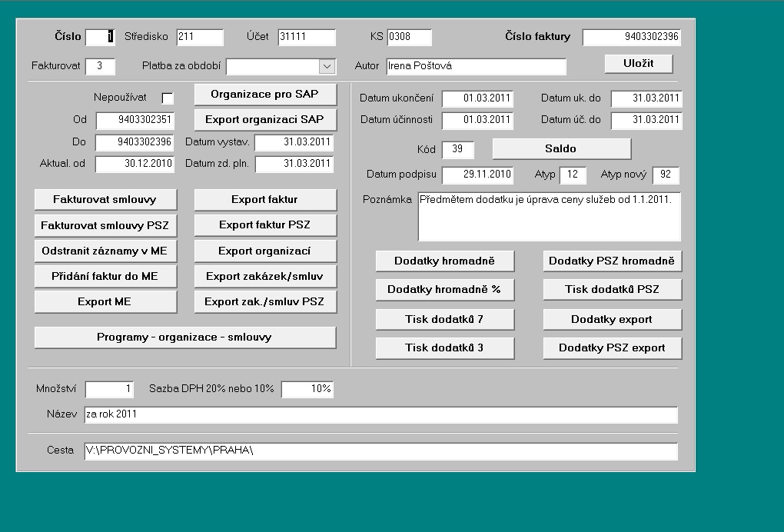The height and width of the screenshot is (532, 784).
Task: Open Programy - organizace - smlouvy
Action: coord(185,337)
